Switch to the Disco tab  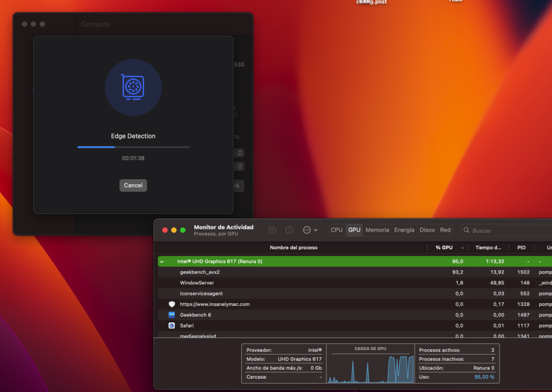point(427,230)
